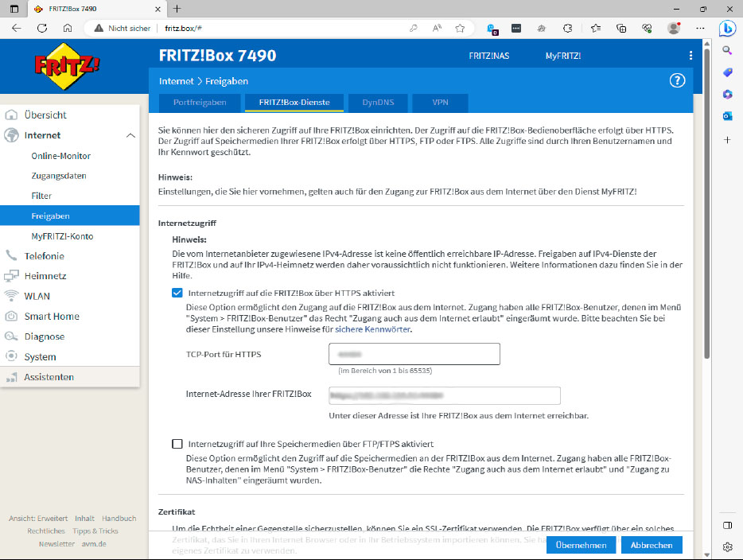Add page to favorites star icon
743x560 pixels.
(x=460, y=29)
